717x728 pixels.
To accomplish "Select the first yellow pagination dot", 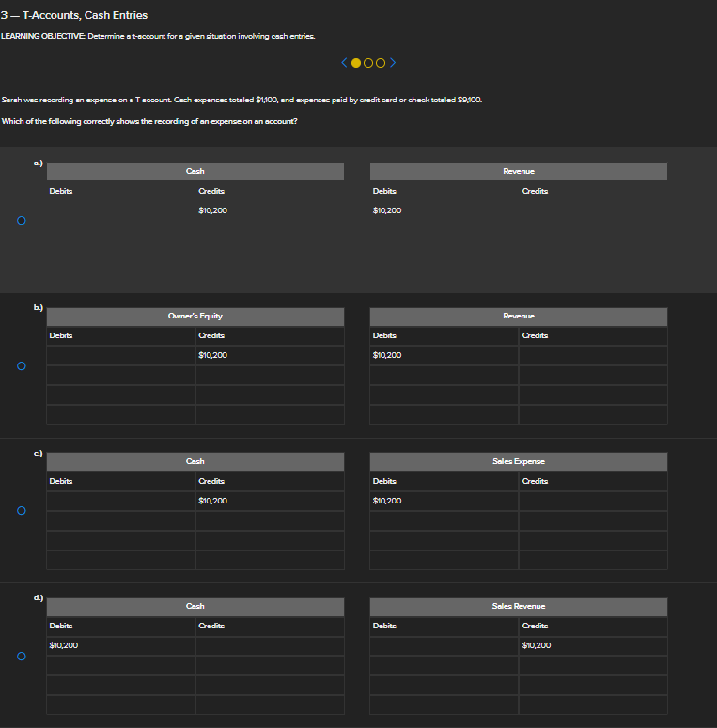I will click(x=356, y=64).
